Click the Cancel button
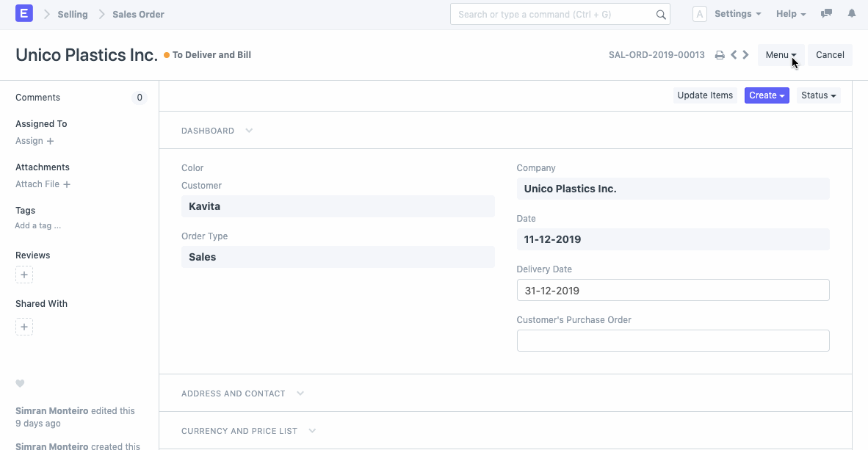 point(830,55)
